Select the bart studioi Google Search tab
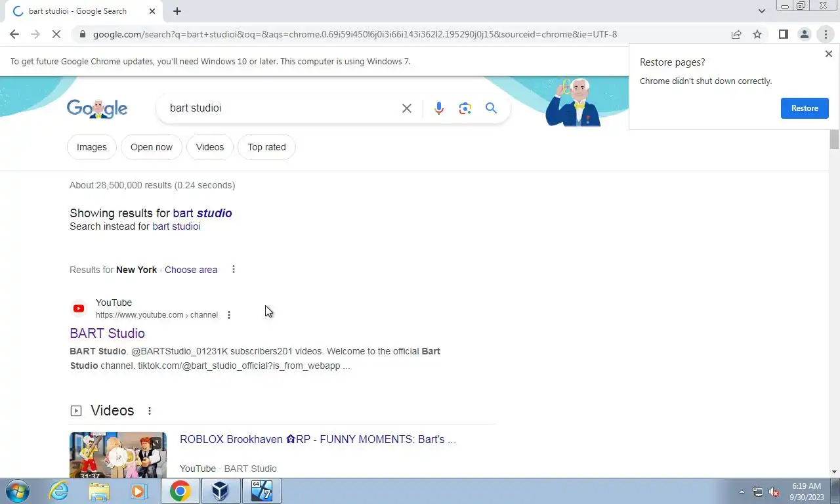Screen dimensions: 840x504 tap(83, 11)
